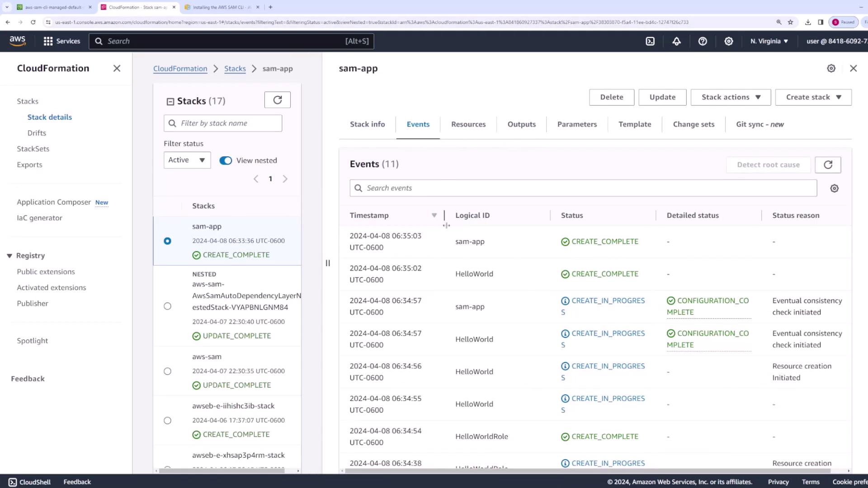The height and width of the screenshot is (488, 868).
Task: Select the aws-sam stack radio button
Action: point(167,371)
